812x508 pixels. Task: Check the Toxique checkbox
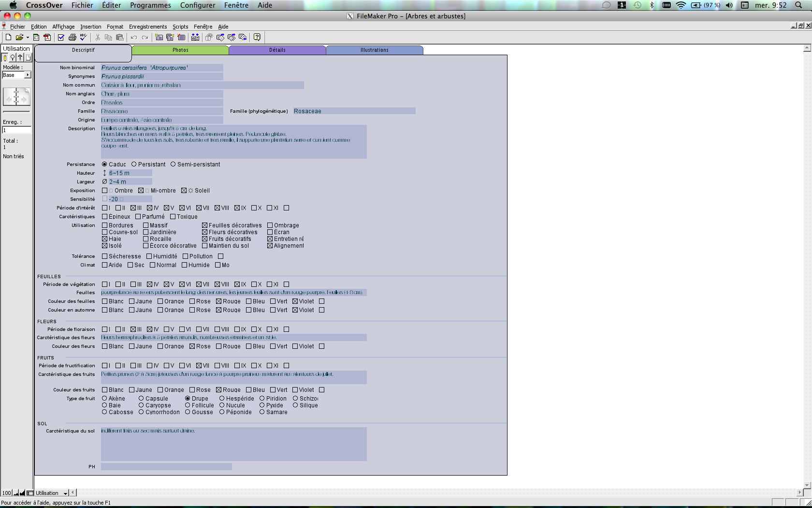(173, 217)
